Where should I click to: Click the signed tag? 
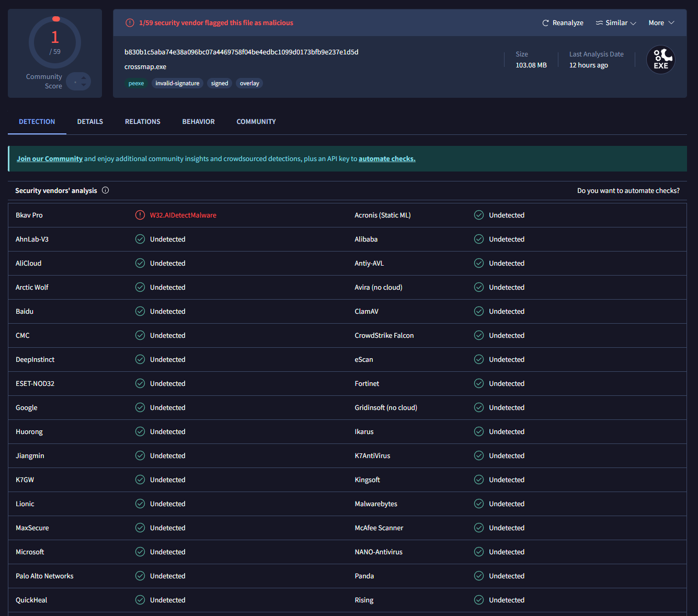(220, 83)
